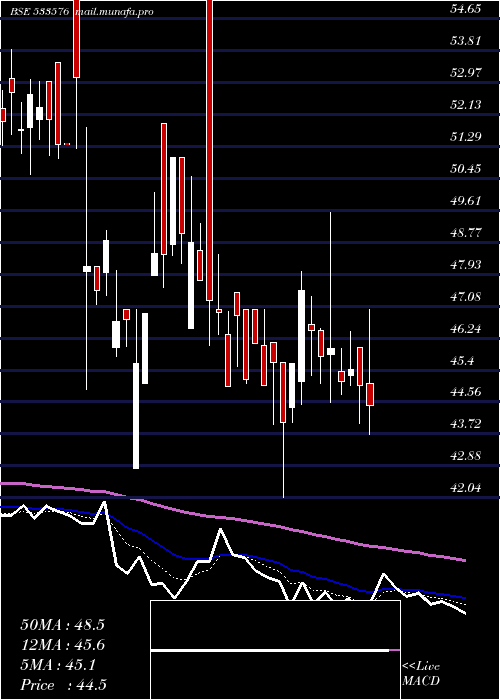Viewport: 500px width, 700px height.
Task: Click the 50.45 price axis label
Action: point(466,169)
